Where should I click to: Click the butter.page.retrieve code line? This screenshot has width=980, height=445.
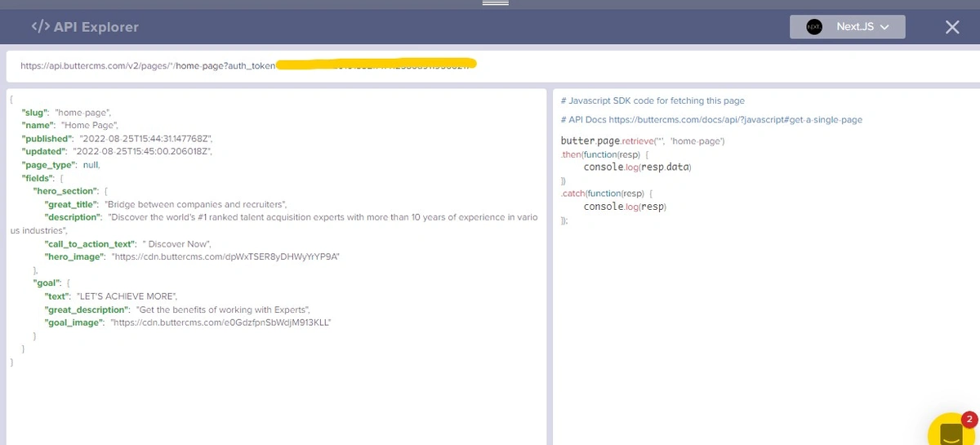tap(643, 140)
